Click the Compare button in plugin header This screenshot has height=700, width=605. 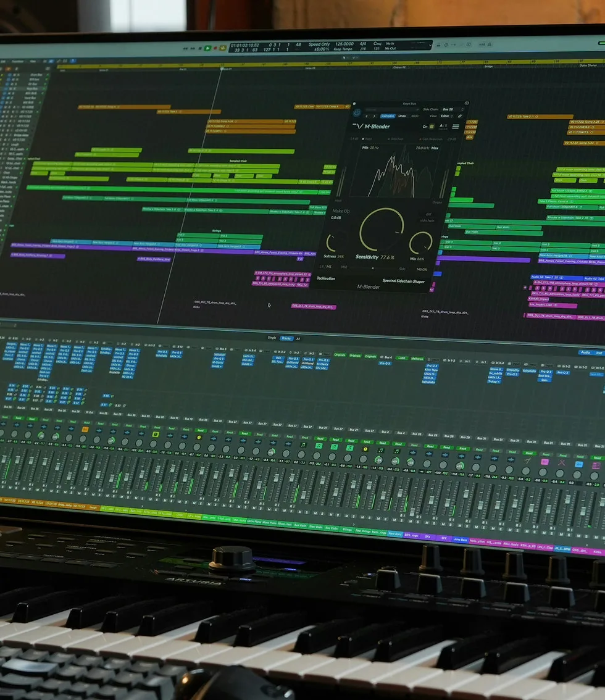pyautogui.click(x=388, y=116)
